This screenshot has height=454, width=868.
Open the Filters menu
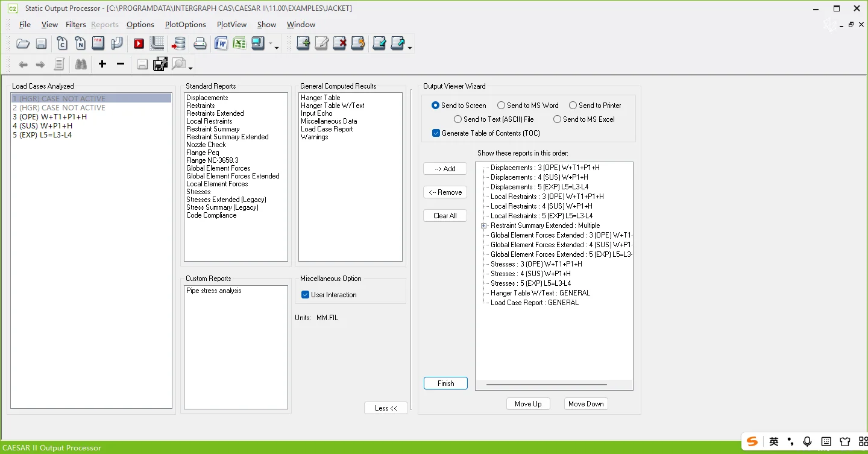point(76,25)
